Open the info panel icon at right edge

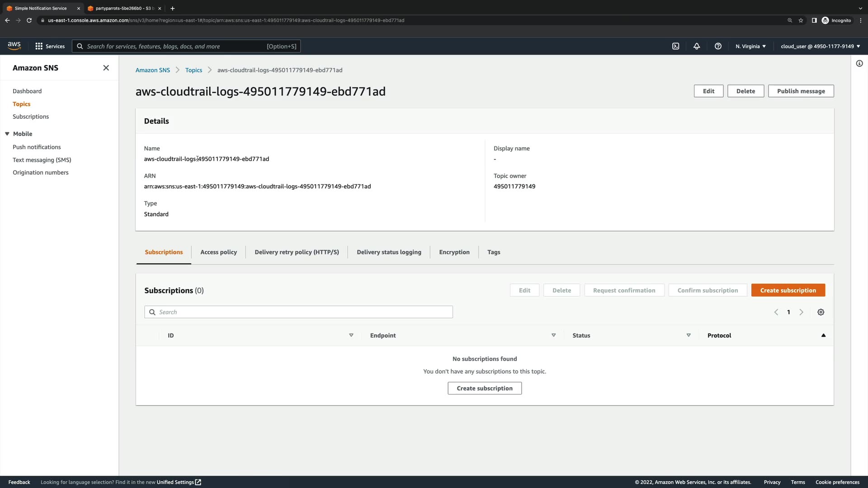pos(859,64)
